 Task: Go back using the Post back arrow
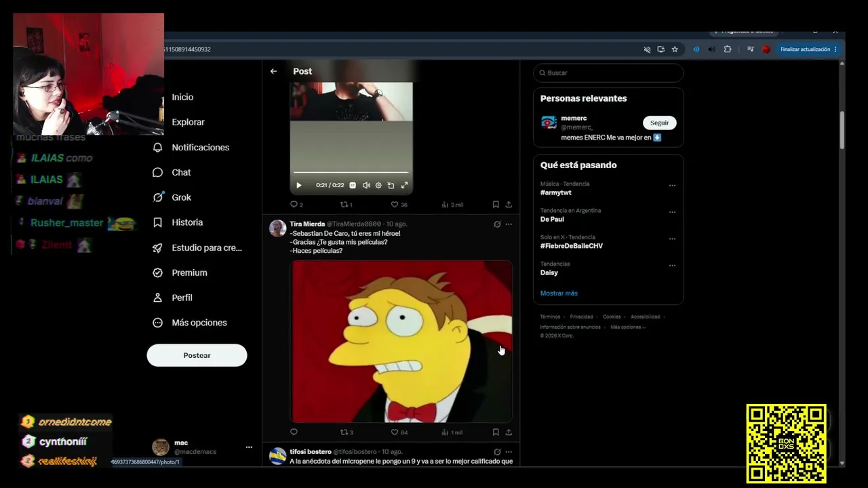point(273,71)
